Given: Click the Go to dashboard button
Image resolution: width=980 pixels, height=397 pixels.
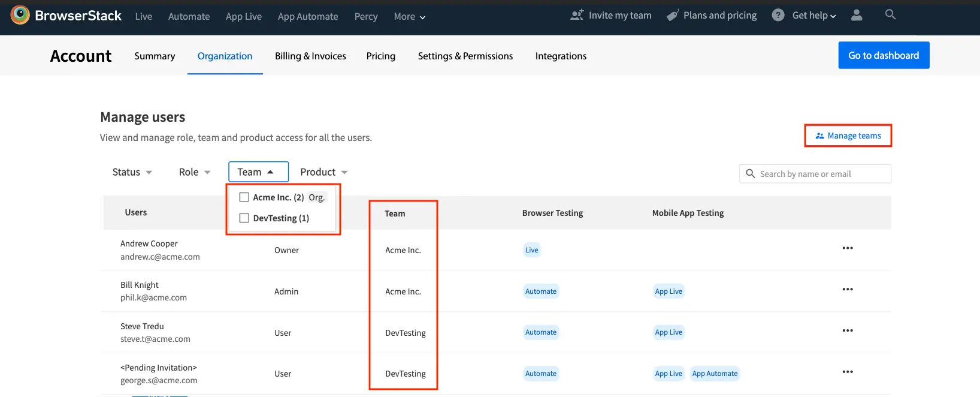Looking at the screenshot, I should 883,55.
